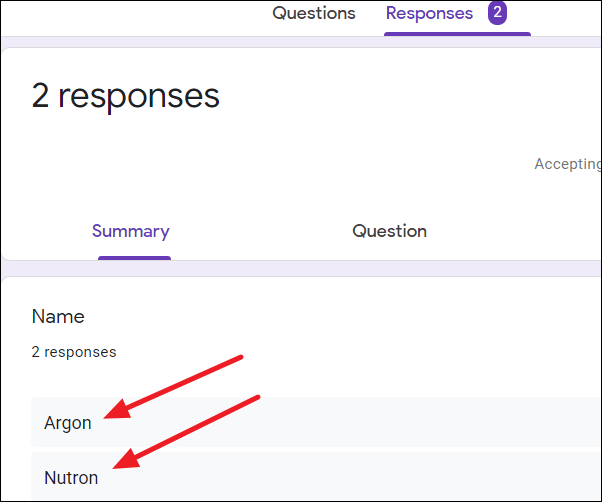Screen dimensions: 602x502
Task: Select the 'Argon' response row
Action: [x=316, y=422]
